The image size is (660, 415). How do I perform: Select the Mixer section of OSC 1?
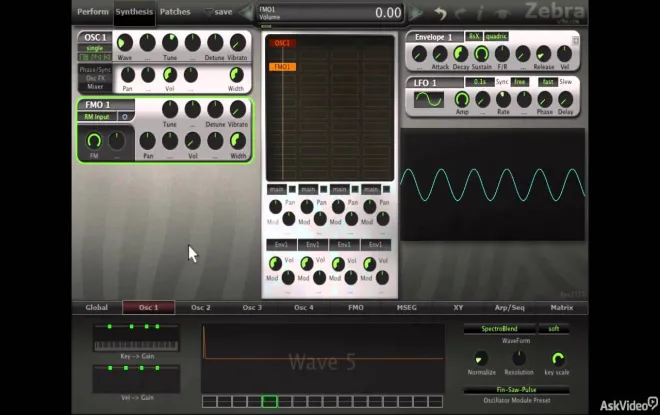[x=95, y=86]
